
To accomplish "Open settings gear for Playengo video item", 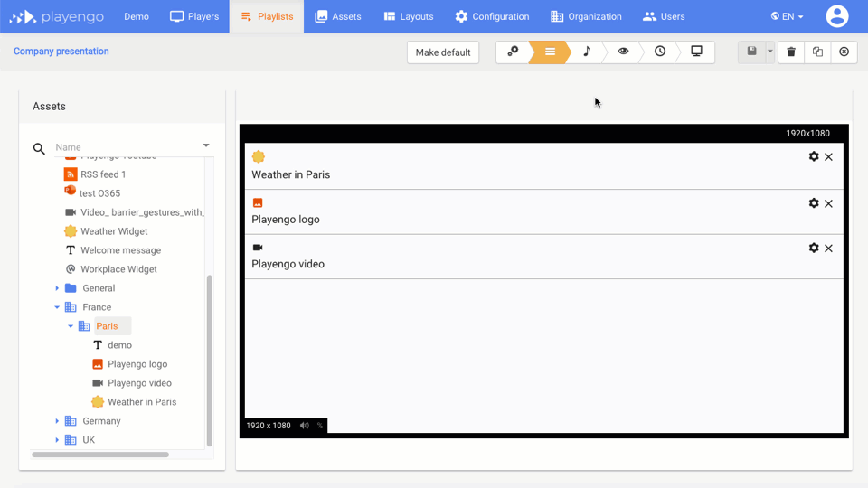I will click(814, 248).
